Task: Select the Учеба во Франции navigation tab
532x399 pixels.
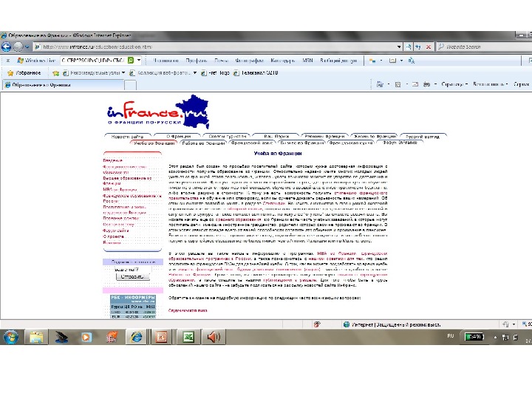Action: click(x=154, y=143)
